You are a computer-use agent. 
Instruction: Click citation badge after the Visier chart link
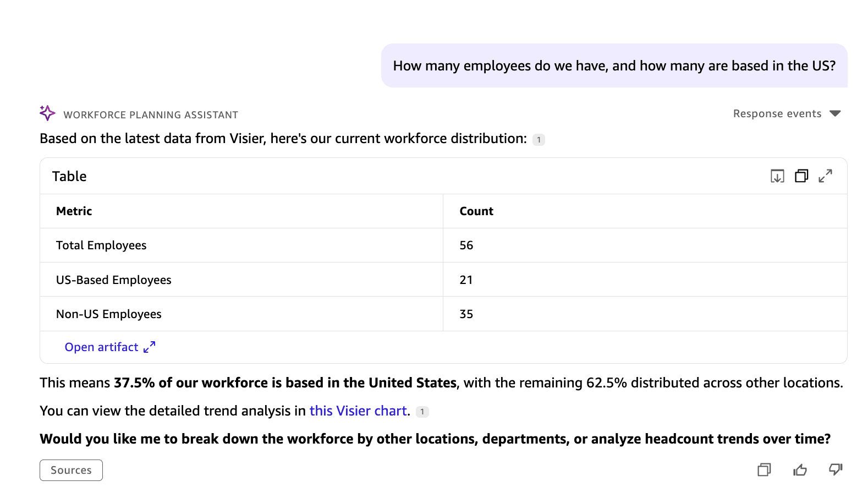point(422,412)
